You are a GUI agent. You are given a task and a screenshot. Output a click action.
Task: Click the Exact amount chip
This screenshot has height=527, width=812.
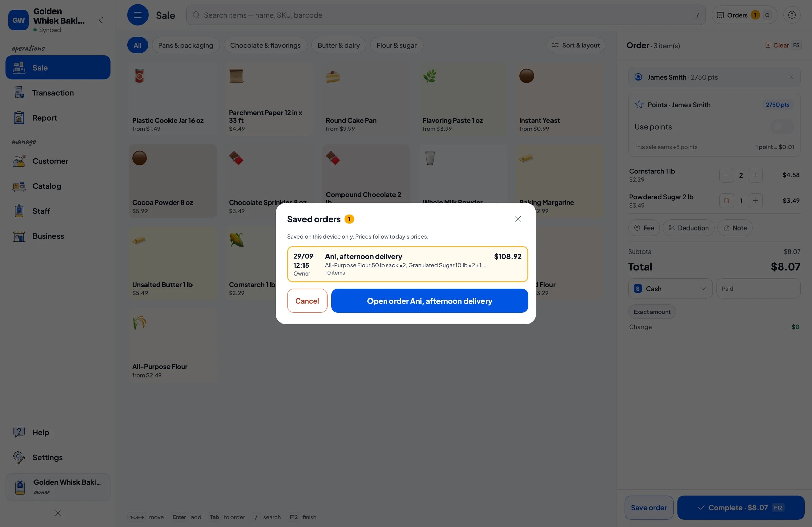click(652, 312)
